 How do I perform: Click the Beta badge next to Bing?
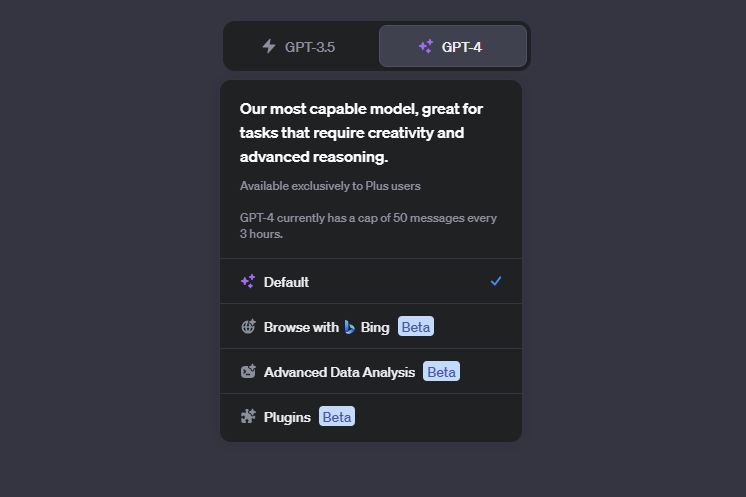click(416, 327)
